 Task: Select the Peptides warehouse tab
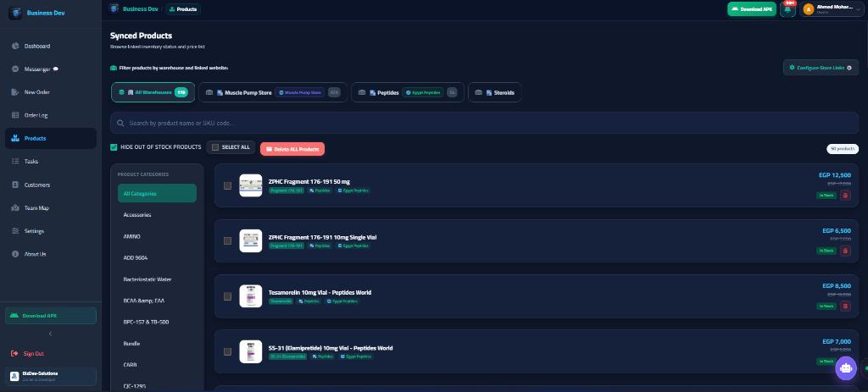pos(408,92)
